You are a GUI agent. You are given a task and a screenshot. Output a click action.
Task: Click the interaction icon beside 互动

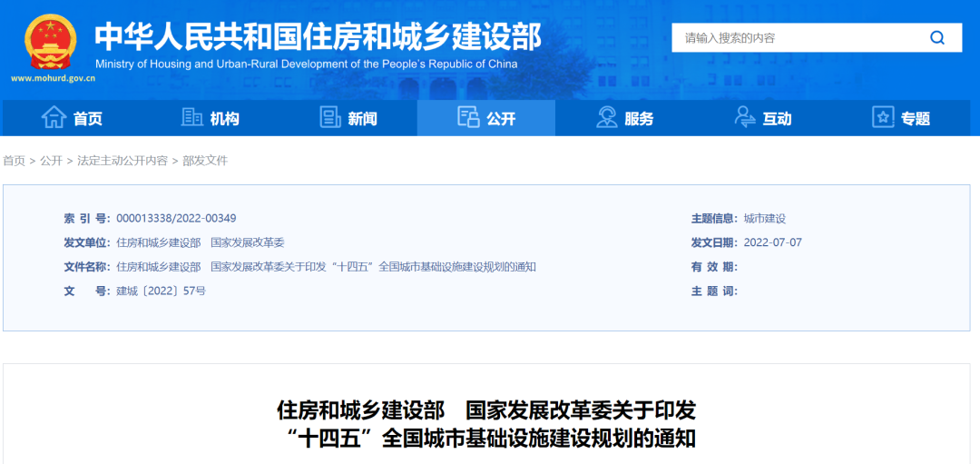pos(745,117)
